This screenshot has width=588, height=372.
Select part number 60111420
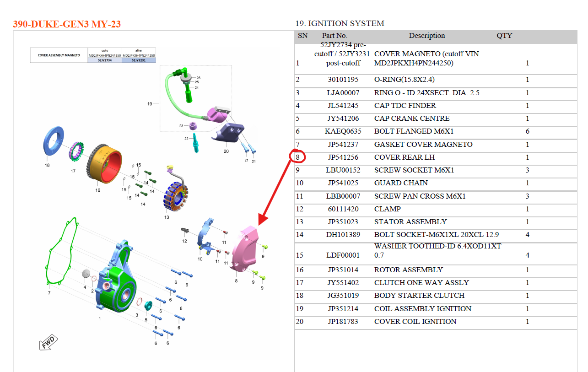pos(343,209)
